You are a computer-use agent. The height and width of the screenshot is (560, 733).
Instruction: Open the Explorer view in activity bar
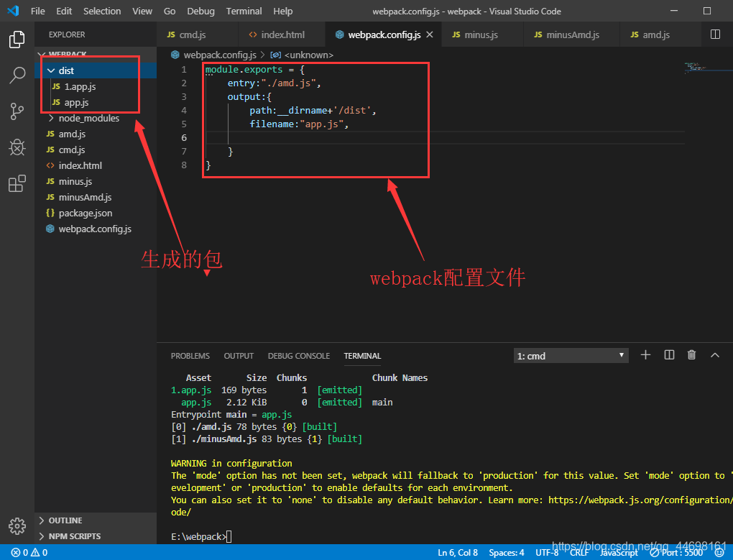click(17, 40)
